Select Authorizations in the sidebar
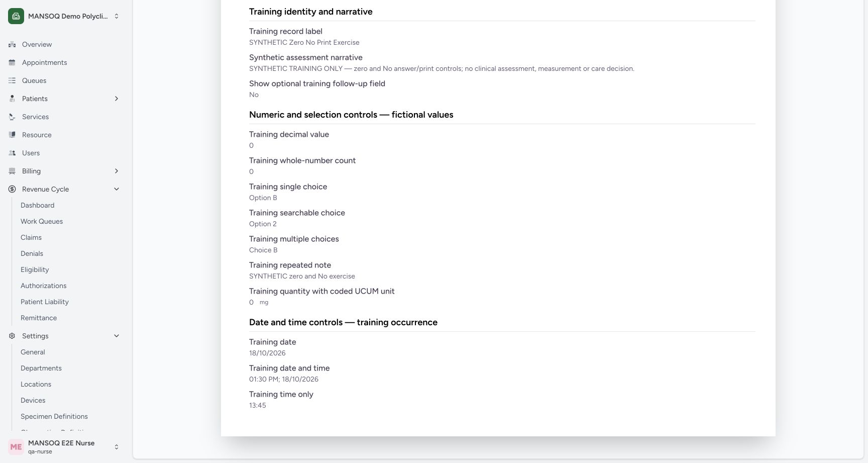The image size is (868, 463). [x=43, y=286]
